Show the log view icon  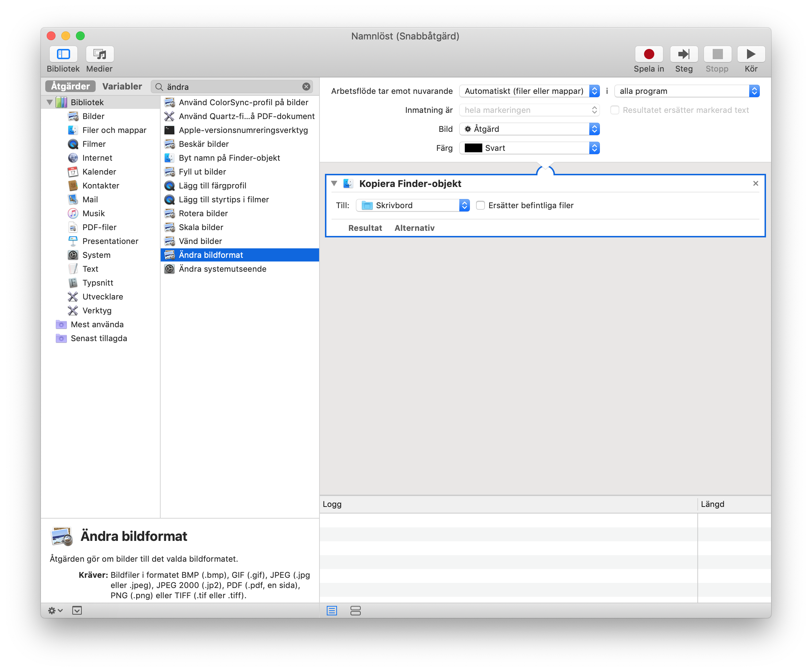[332, 611]
